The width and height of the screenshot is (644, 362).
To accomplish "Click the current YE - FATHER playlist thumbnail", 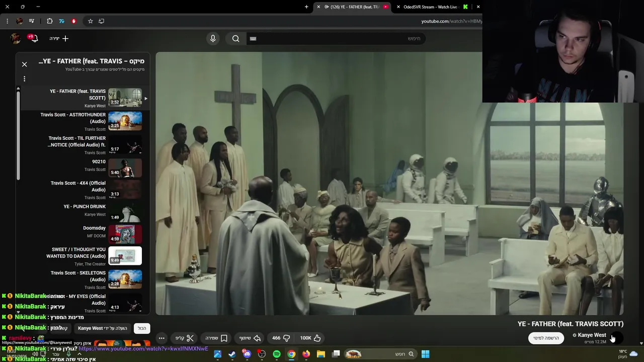I will click(x=125, y=98).
